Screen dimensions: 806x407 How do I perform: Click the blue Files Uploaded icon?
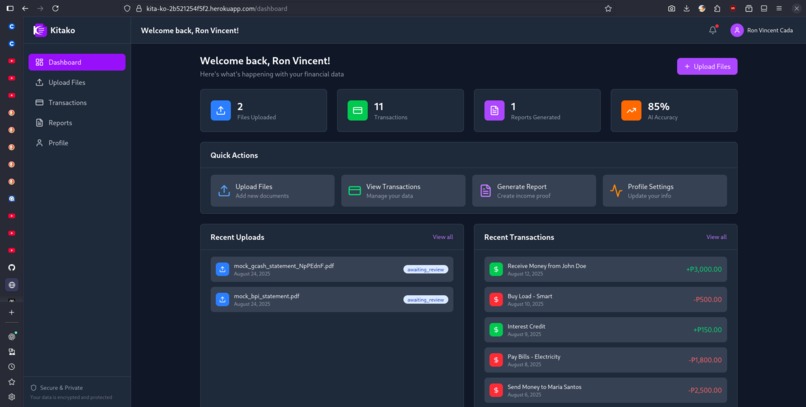coord(221,110)
